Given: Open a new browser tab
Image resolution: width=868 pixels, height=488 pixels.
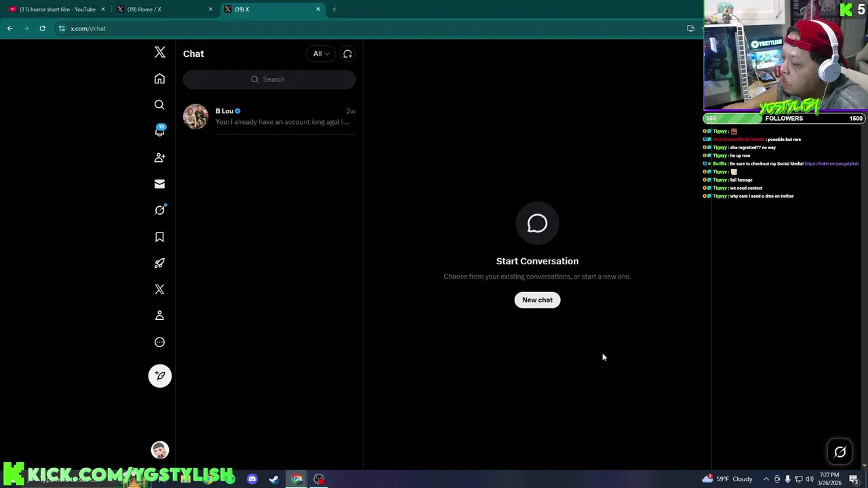Looking at the screenshot, I should point(334,9).
